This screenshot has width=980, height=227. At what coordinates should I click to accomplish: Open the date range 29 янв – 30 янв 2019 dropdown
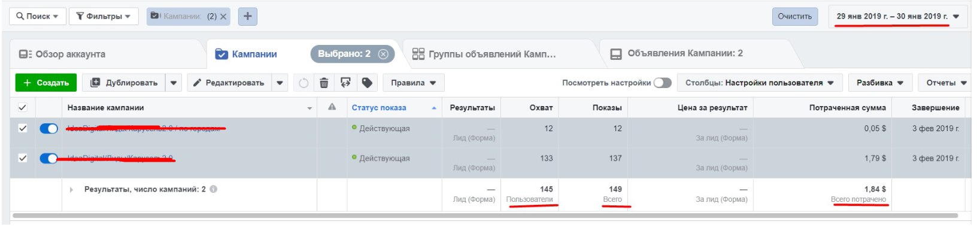(897, 16)
